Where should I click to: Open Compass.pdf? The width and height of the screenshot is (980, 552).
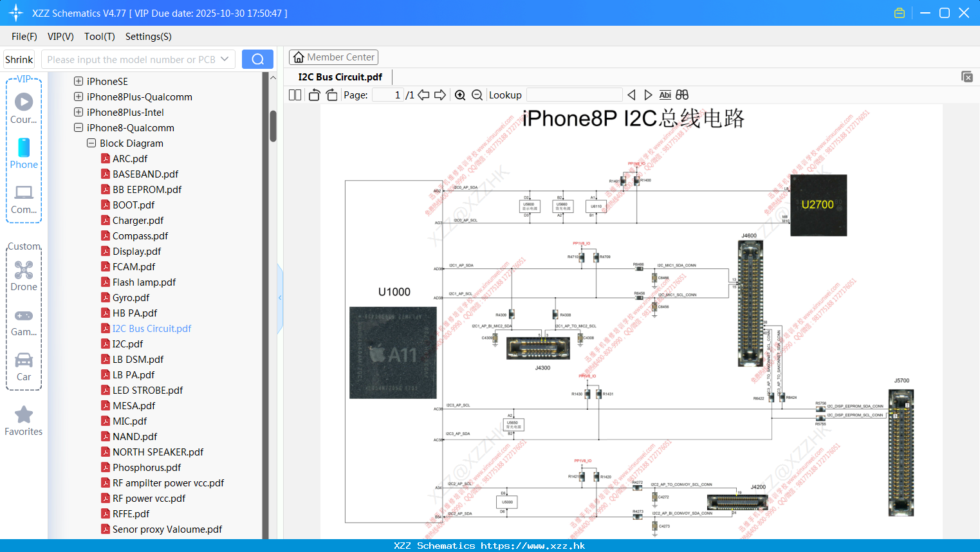click(140, 235)
